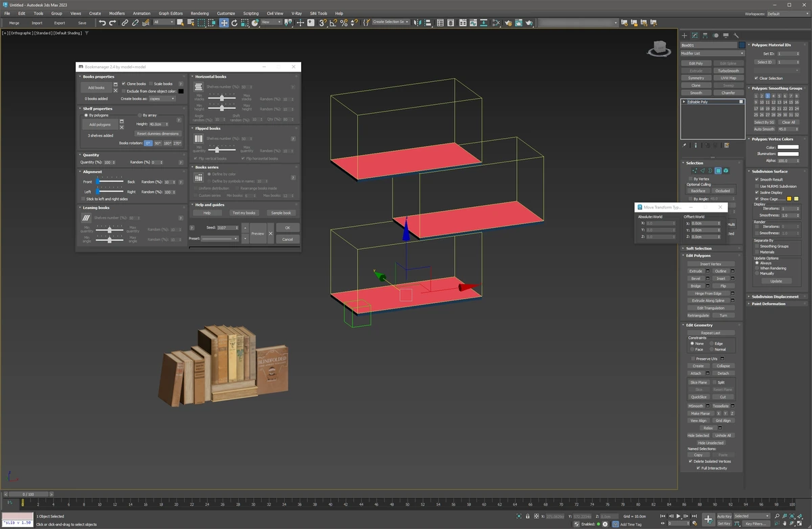Click the Front-Back alignment slider
Screen dimensions: 812x529
click(x=109, y=182)
